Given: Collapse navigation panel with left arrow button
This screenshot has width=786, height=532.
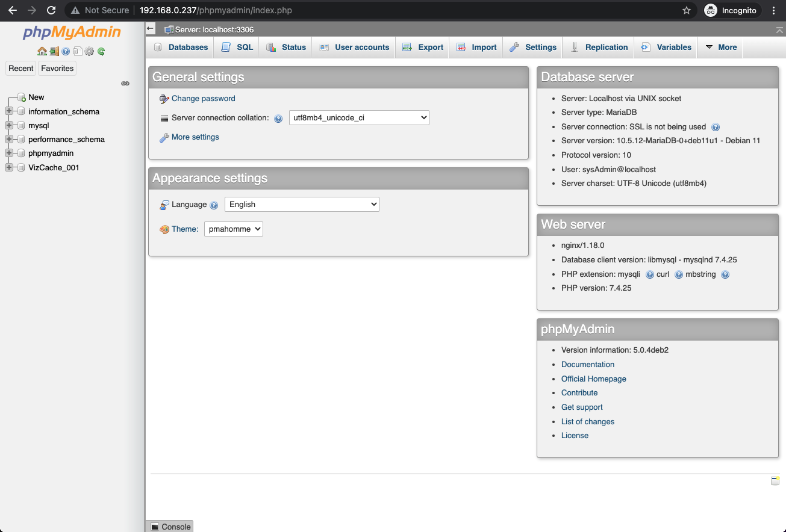Looking at the screenshot, I should [x=151, y=29].
